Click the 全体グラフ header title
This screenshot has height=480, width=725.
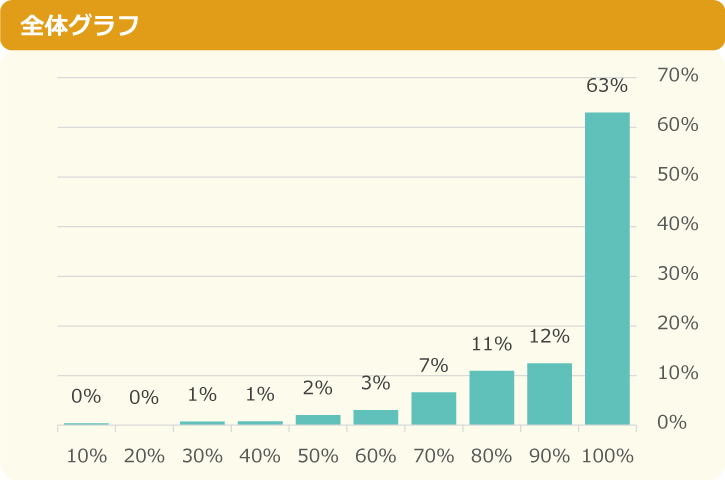coord(79,25)
